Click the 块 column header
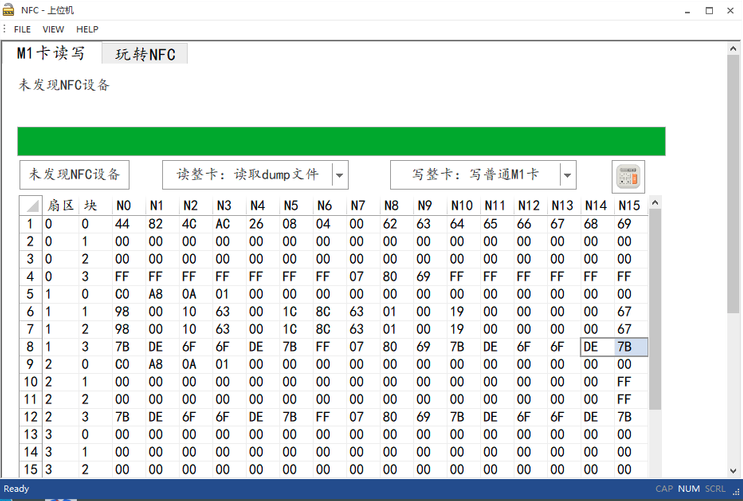This screenshot has width=743, height=501. [95, 205]
